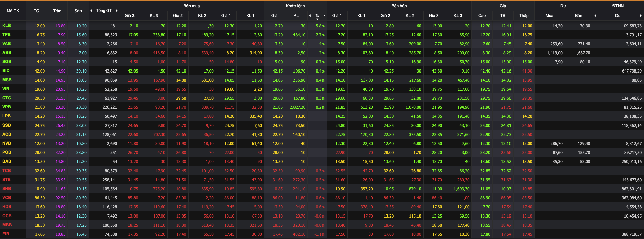644x239 pixels.
Task: Click the ĐTNN group header
Action: (618, 6)
